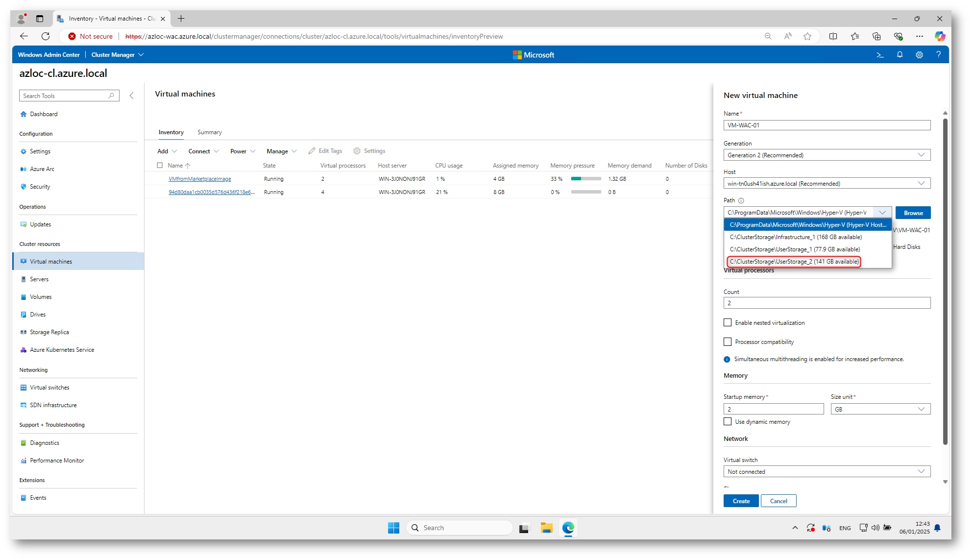Open cluster Settings in the sidebar
This screenshot has width=972, height=560.
coord(40,151)
